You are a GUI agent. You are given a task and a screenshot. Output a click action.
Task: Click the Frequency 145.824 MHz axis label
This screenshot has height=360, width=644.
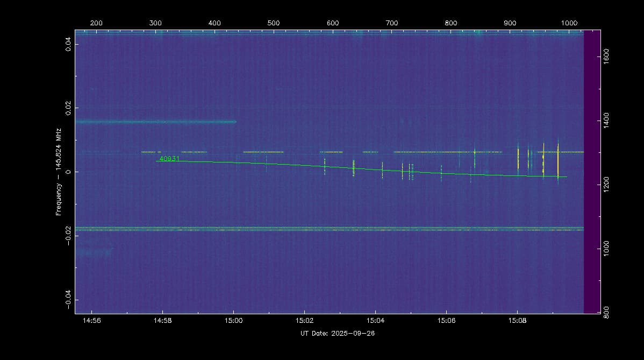coord(59,172)
